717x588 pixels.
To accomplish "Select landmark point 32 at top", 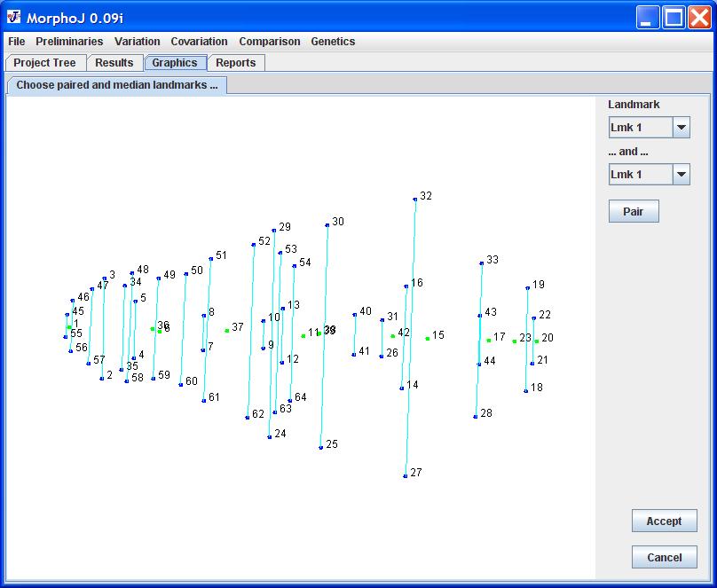I will [414, 200].
